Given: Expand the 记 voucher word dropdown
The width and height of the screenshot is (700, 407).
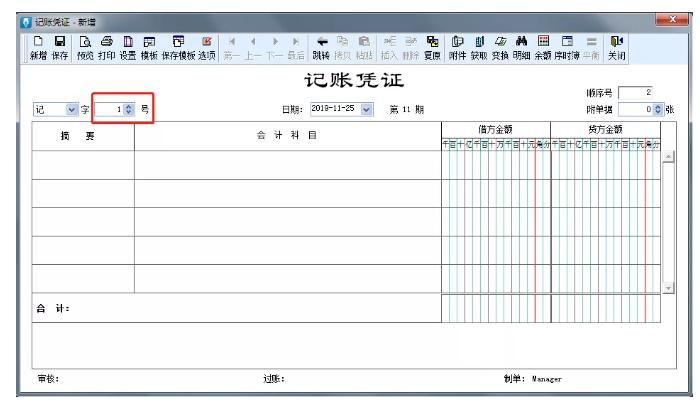Looking at the screenshot, I should click(71, 109).
